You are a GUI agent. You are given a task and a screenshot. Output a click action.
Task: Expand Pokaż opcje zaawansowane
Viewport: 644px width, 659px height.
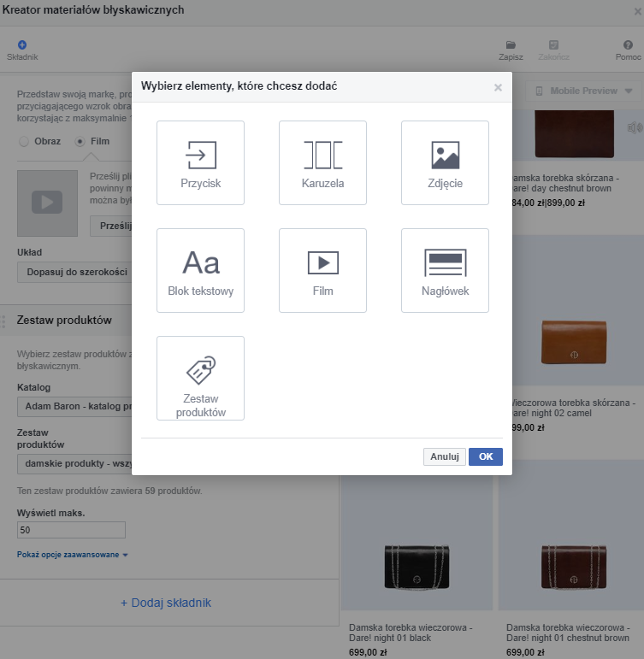[x=73, y=555]
